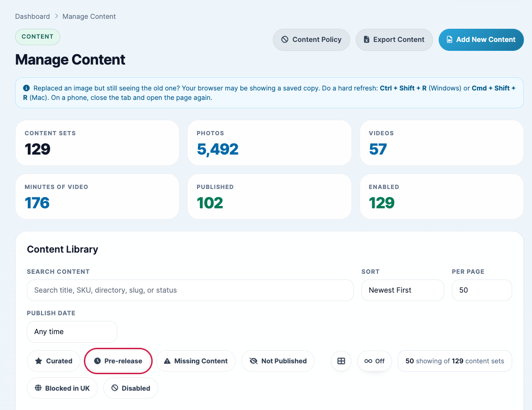Open the Per Page dropdown showing 50

pyautogui.click(x=482, y=290)
